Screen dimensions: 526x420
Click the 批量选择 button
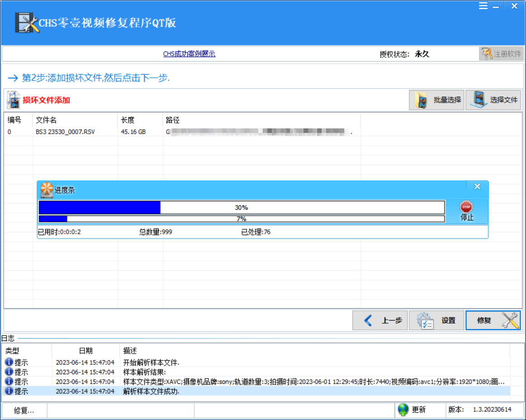coord(436,100)
